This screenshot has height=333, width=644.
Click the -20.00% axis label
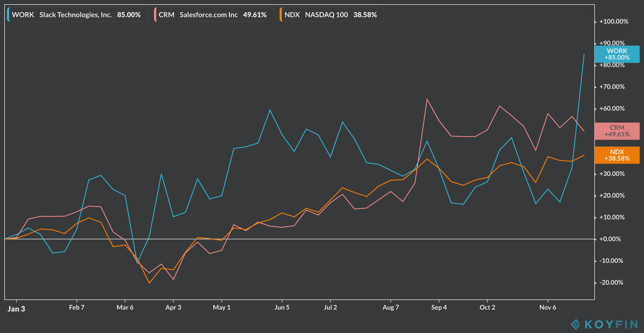coord(611,283)
